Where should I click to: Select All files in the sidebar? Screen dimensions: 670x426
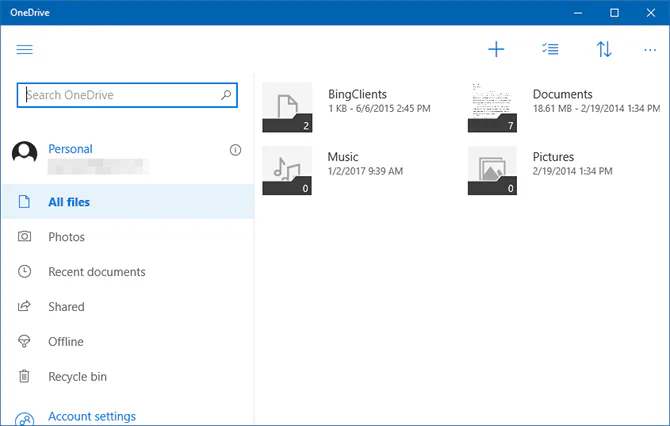pyautogui.click(x=128, y=202)
